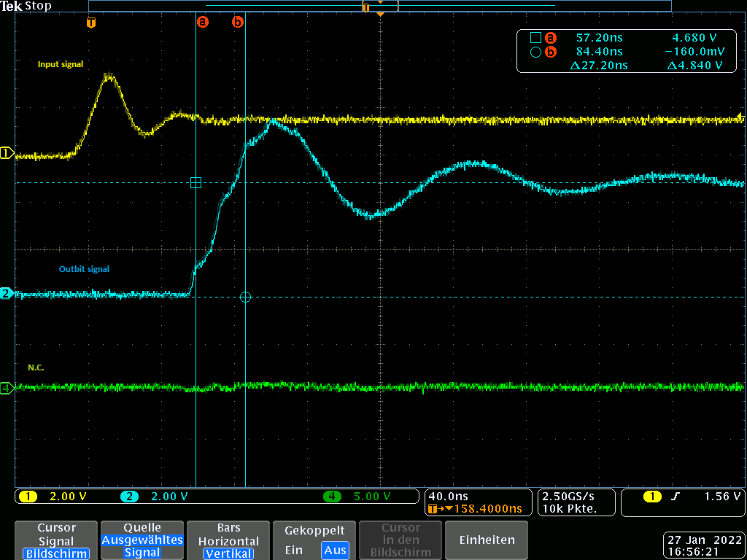Image resolution: width=747 pixels, height=560 pixels.
Task: Click the orange trigger T marker at top left
Action: [90, 23]
